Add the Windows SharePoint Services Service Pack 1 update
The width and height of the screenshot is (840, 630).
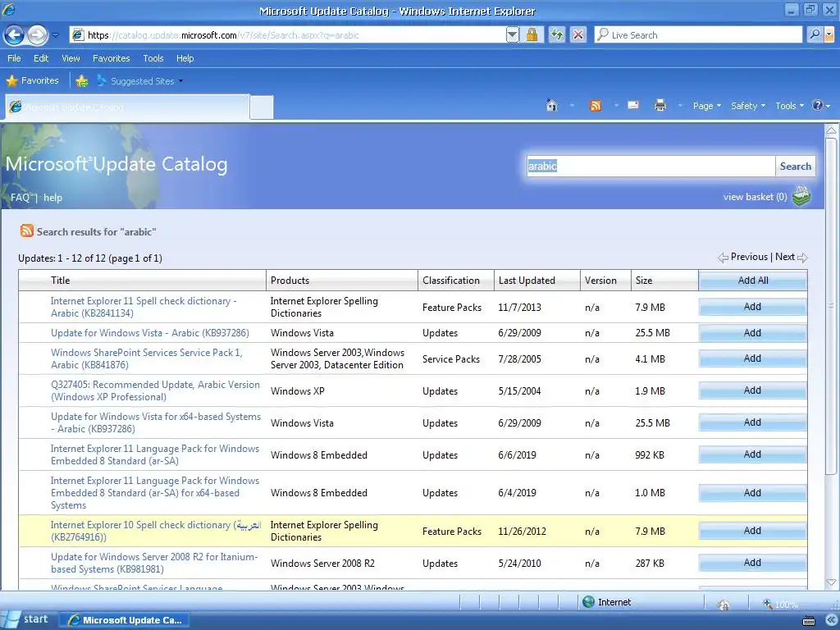pyautogui.click(x=752, y=358)
